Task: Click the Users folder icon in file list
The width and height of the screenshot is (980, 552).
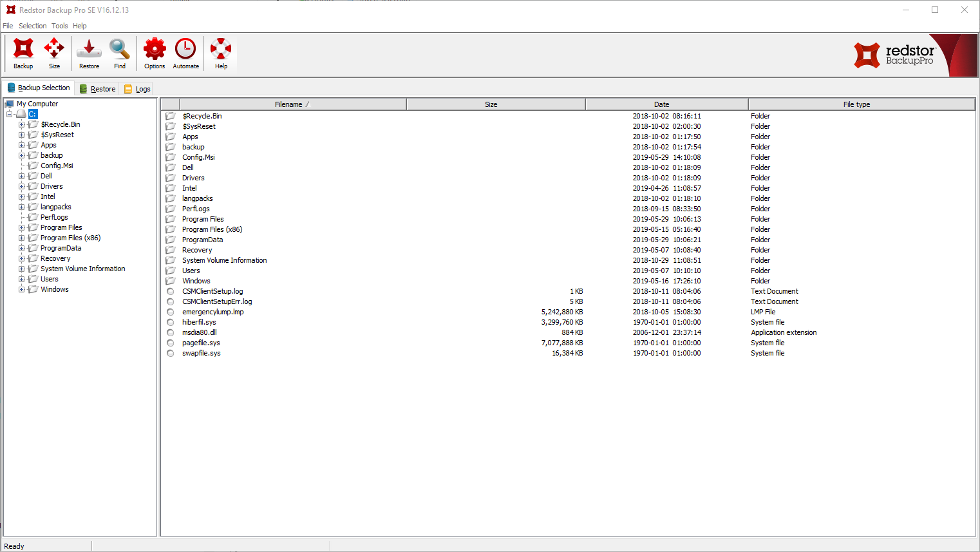Action: point(171,271)
